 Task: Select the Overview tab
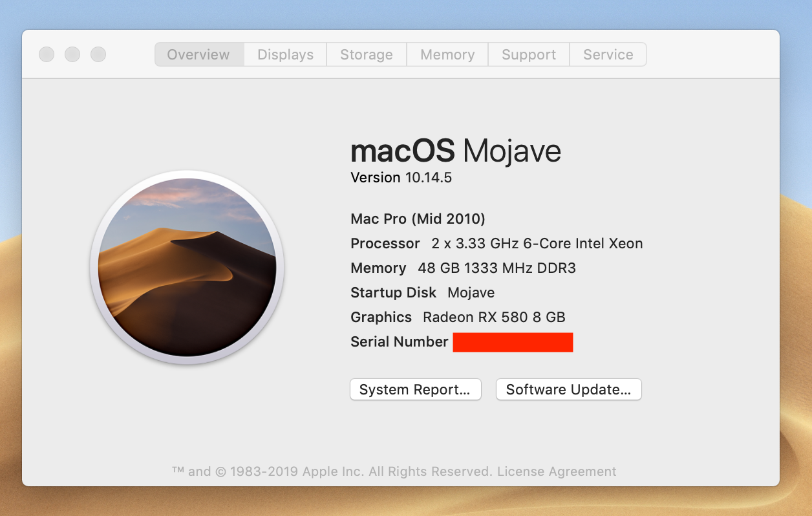198,55
